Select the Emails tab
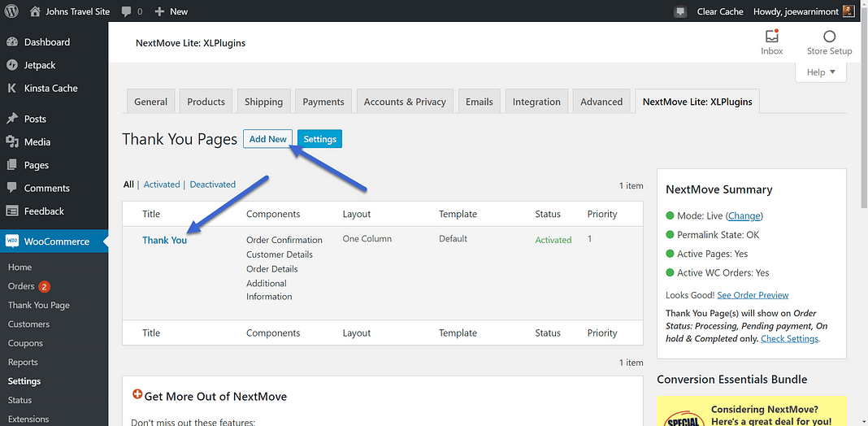Image resolution: width=868 pixels, height=426 pixels. pyautogui.click(x=480, y=102)
